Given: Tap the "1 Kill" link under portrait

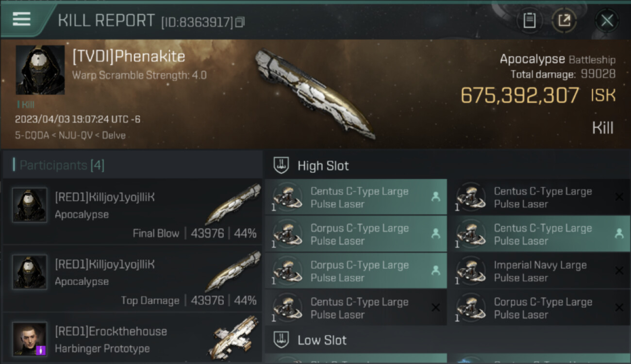Looking at the screenshot, I should (25, 104).
